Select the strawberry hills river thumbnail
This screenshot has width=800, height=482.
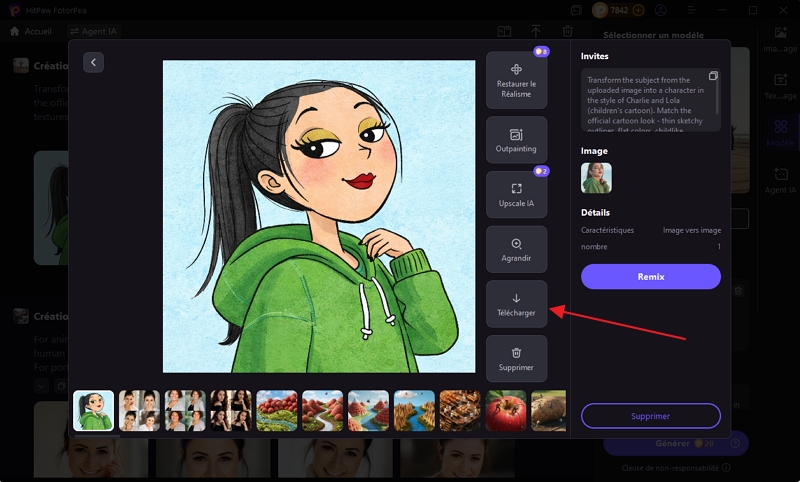coord(277,411)
